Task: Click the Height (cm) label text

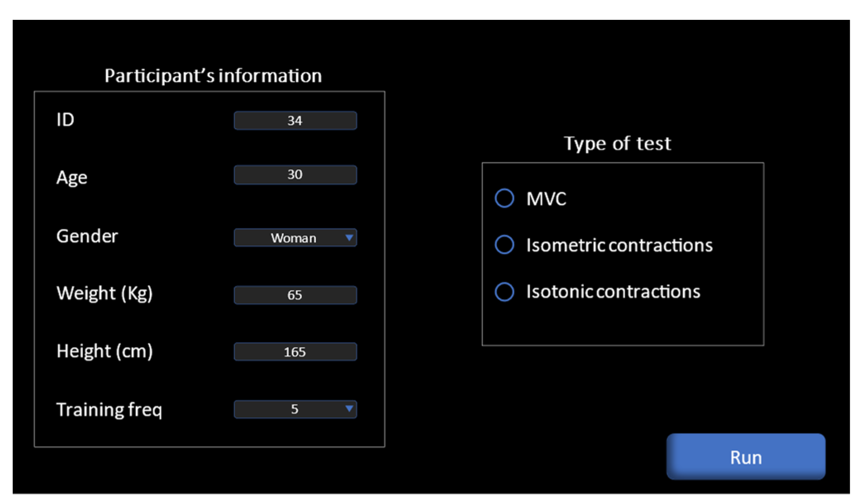Action: click(x=105, y=351)
